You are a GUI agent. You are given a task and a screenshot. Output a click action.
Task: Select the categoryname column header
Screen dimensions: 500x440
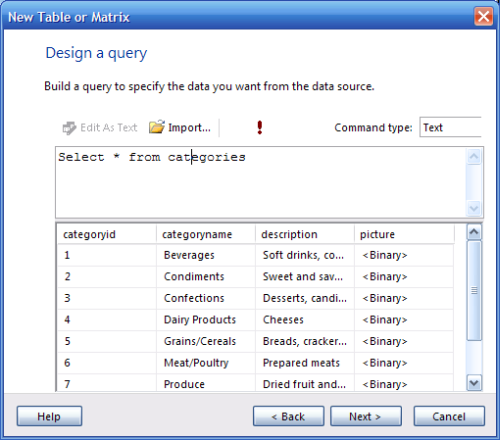click(x=206, y=234)
